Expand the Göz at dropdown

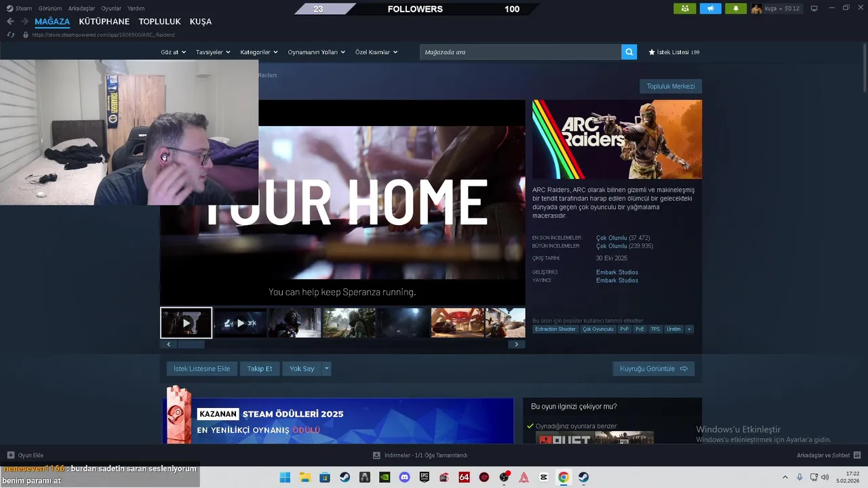point(173,52)
